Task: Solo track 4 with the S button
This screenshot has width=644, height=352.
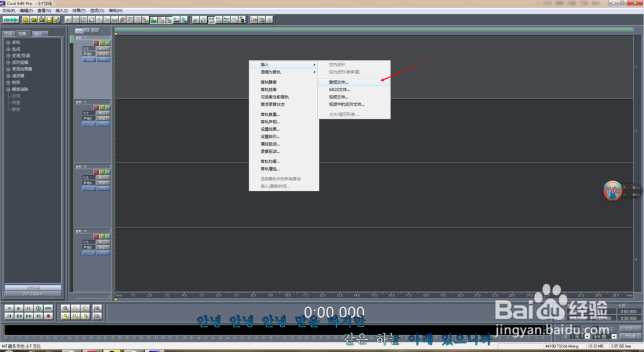Action: click(x=102, y=237)
